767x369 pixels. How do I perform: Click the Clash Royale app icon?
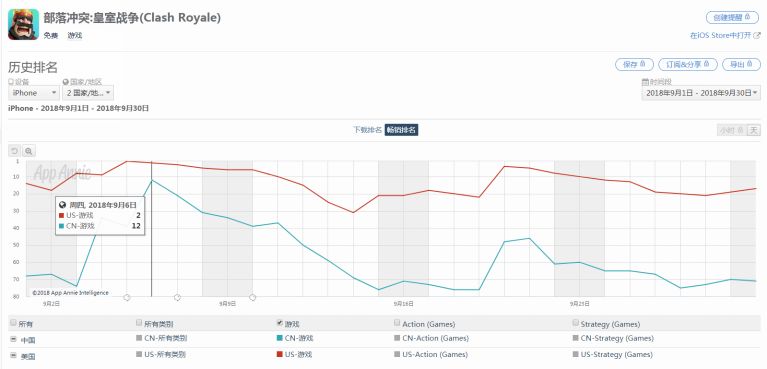coord(23,24)
